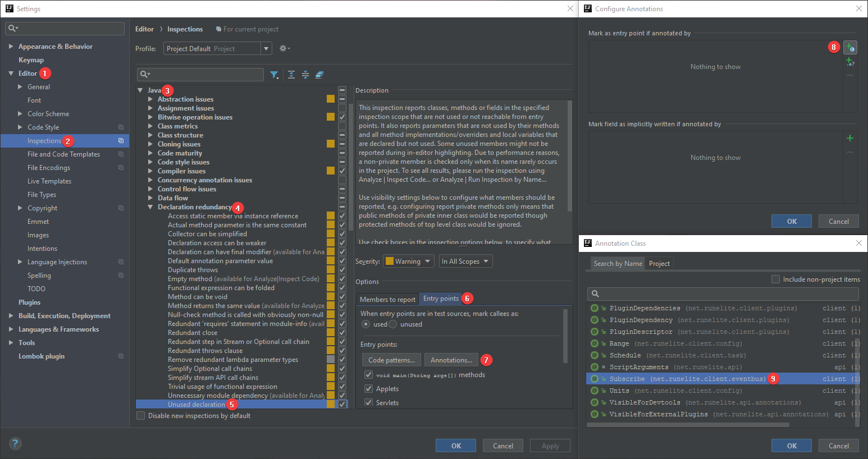Open the help question mark icon
Viewport: 868px width, 459px height.
pyautogui.click(x=15, y=443)
